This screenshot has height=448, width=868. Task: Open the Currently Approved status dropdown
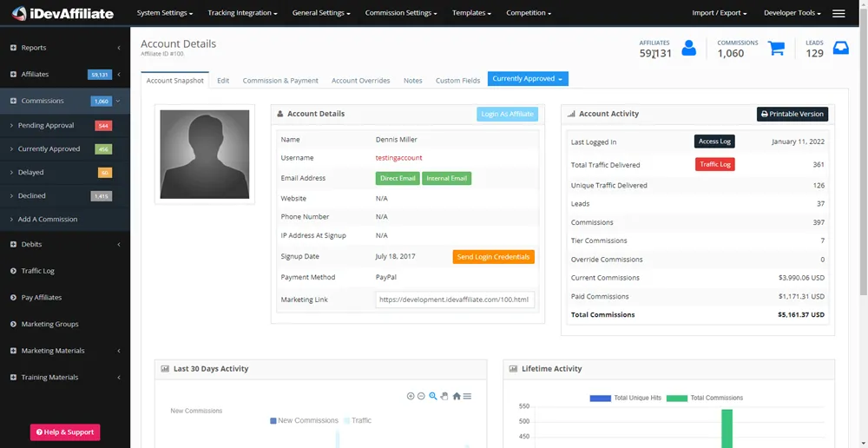point(528,79)
